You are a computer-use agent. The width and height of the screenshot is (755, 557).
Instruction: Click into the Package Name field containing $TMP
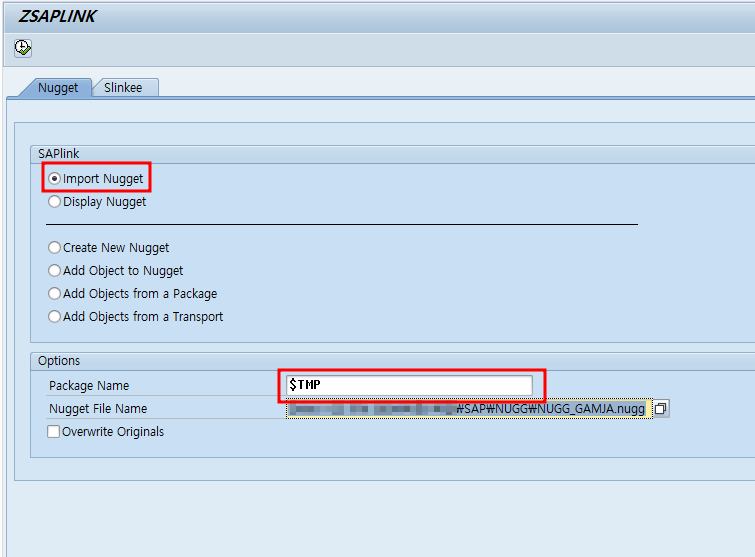(409, 385)
